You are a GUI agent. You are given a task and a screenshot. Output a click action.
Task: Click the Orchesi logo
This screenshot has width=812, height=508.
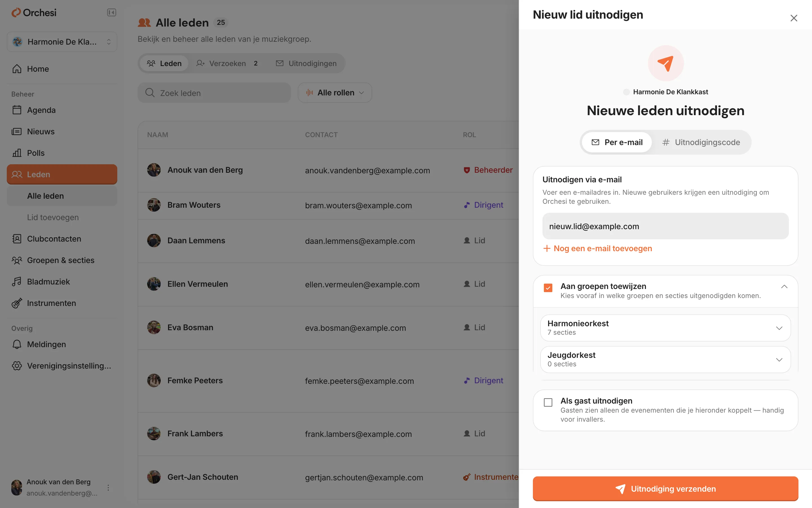point(34,13)
